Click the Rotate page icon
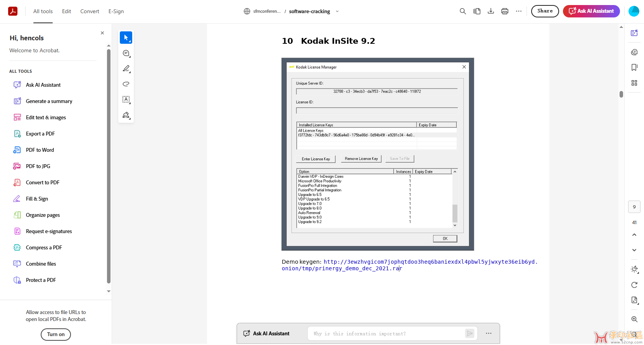The width and height of the screenshot is (644, 345). [x=634, y=285]
